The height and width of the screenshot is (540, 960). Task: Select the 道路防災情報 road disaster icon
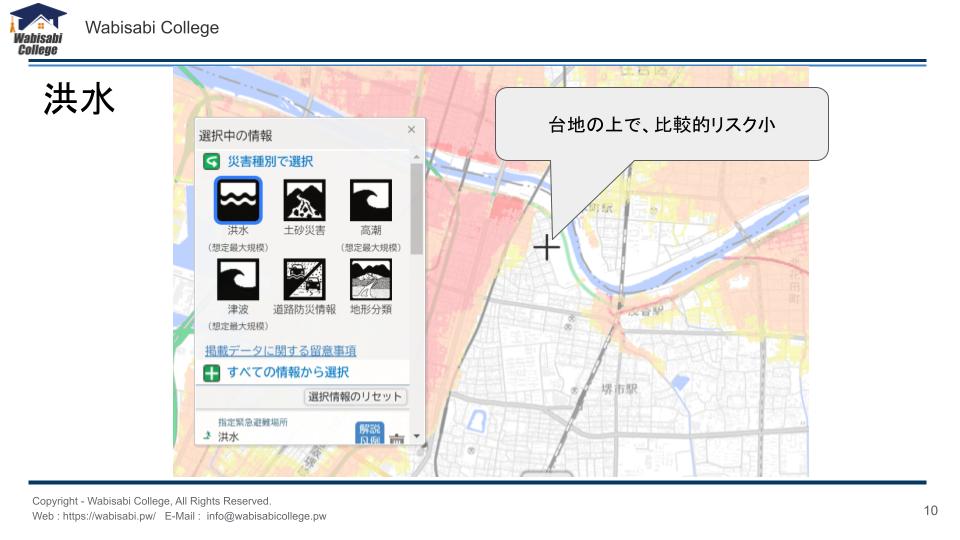point(304,280)
